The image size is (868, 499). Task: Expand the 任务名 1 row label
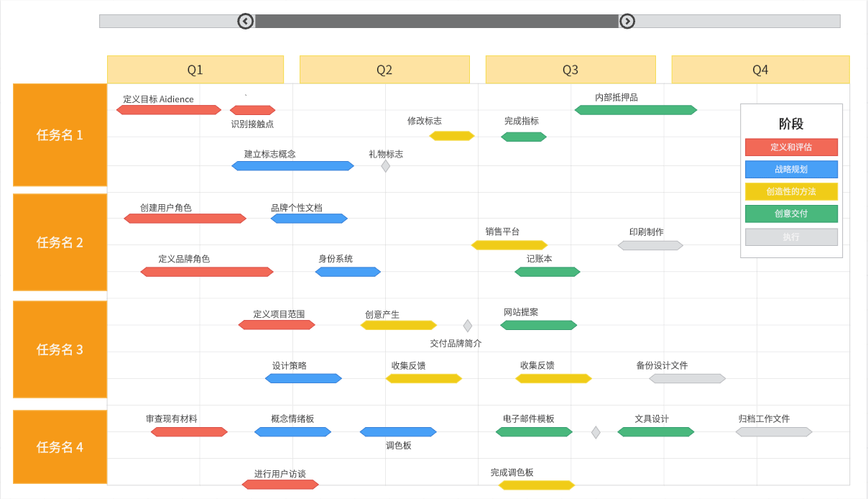point(60,135)
